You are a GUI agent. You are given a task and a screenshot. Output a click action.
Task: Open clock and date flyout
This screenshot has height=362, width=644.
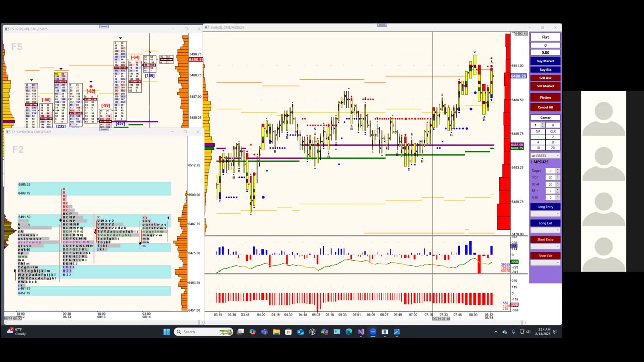pyautogui.click(x=544, y=332)
